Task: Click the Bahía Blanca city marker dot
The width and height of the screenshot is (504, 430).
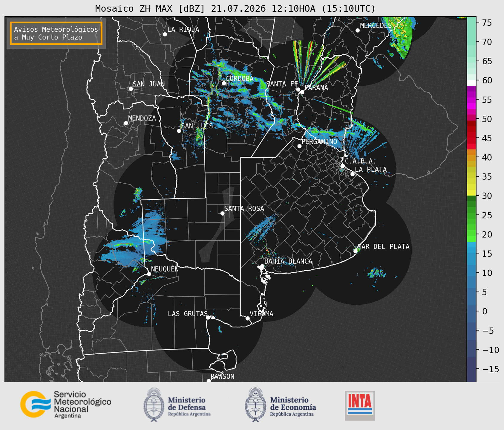Action: tap(262, 266)
